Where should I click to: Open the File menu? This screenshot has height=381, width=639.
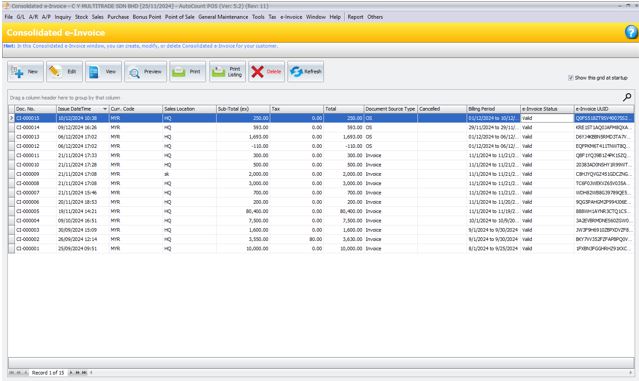tap(9, 17)
